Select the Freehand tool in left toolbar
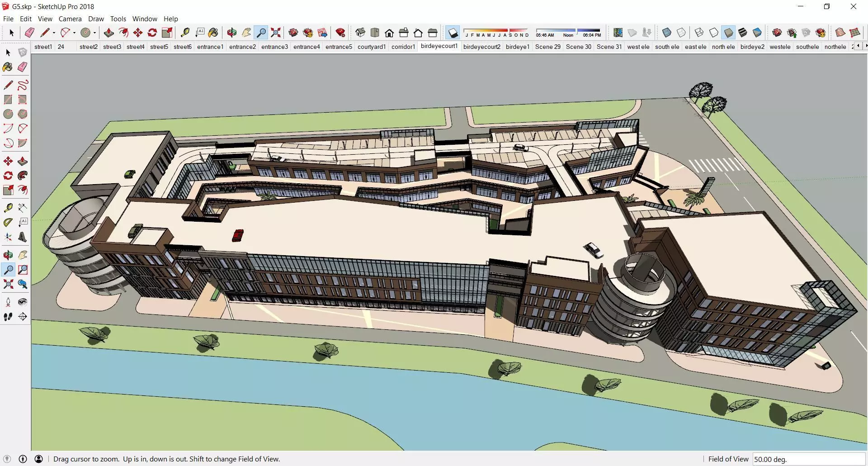The width and height of the screenshot is (868, 466). pyautogui.click(x=23, y=85)
